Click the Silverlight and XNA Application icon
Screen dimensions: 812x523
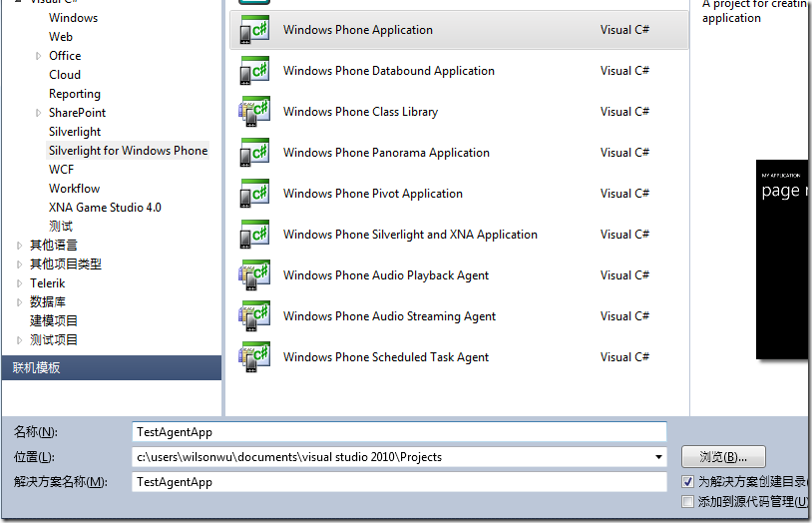pyautogui.click(x=254, y=235)
